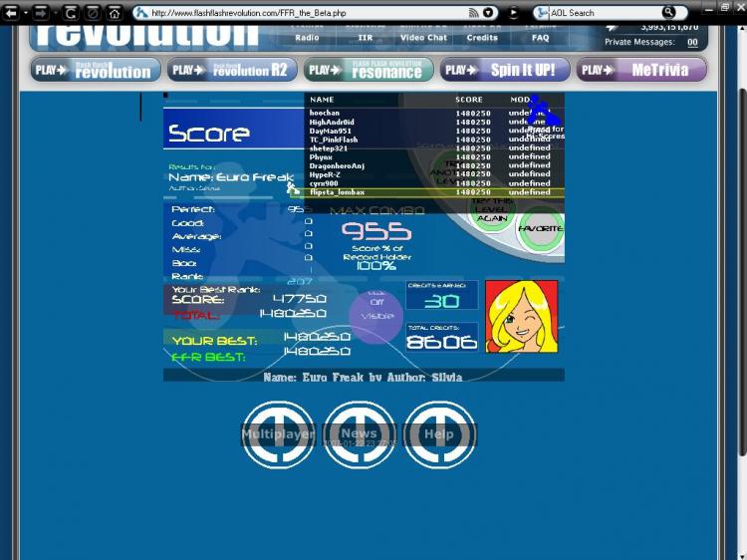Screen dimensions: 747x560
Task: Click the magnifier search icon
Action: (x=669, y=12)
